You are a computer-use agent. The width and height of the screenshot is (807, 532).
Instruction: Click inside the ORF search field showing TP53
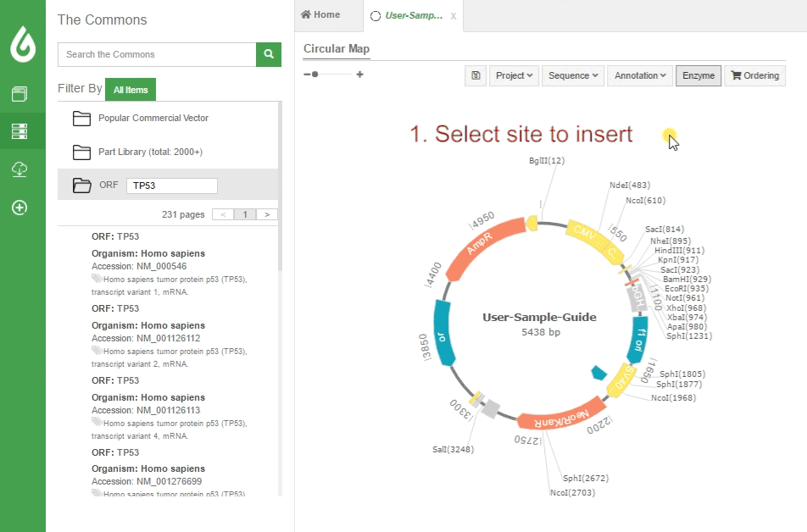point(171,185)
